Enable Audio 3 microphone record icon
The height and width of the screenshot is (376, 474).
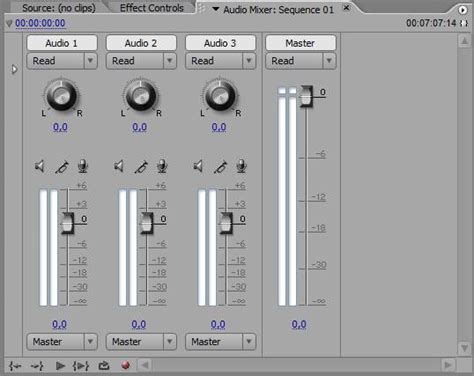point(241,166)
